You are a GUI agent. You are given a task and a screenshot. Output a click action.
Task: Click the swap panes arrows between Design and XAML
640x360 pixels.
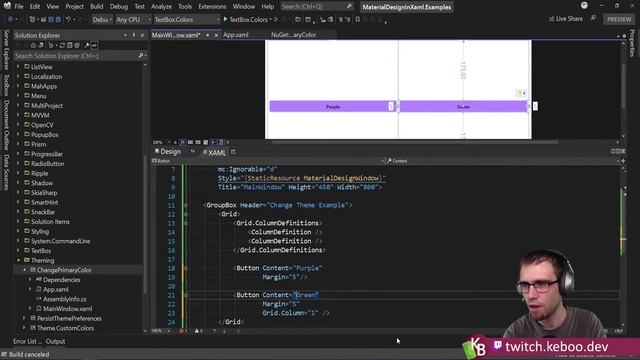point(193,151)
